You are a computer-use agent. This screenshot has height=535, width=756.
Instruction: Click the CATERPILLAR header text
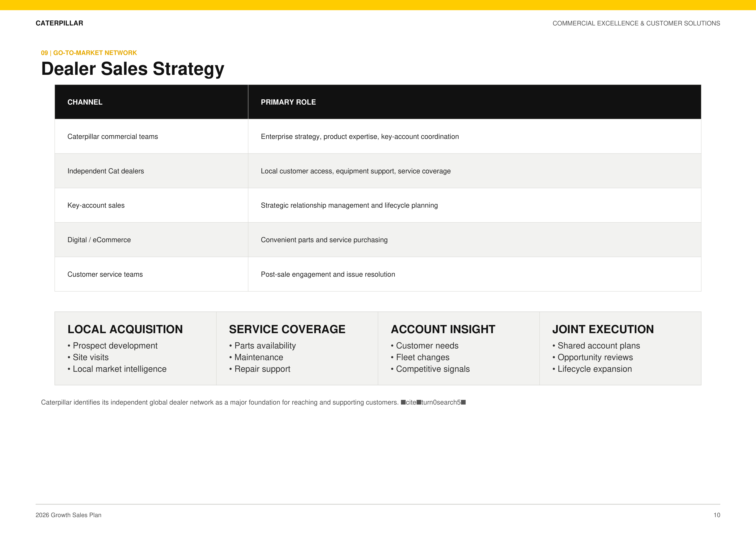59,23
